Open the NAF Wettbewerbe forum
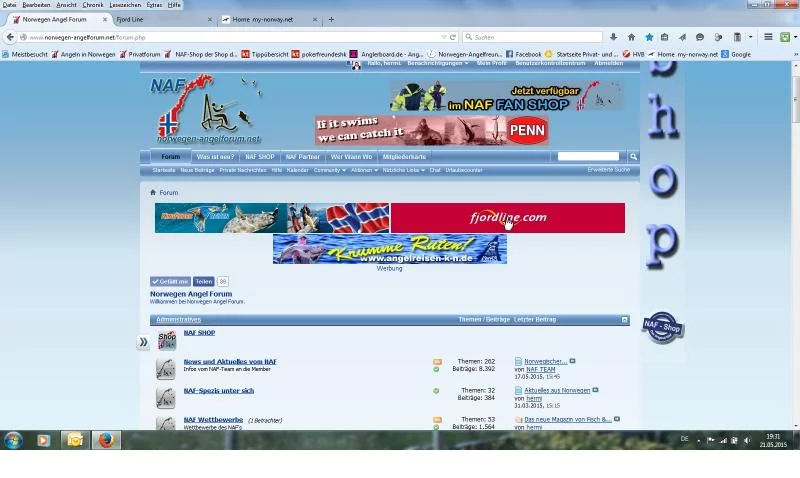This screenshot has width=800, height=478. (x=213, y=419)
